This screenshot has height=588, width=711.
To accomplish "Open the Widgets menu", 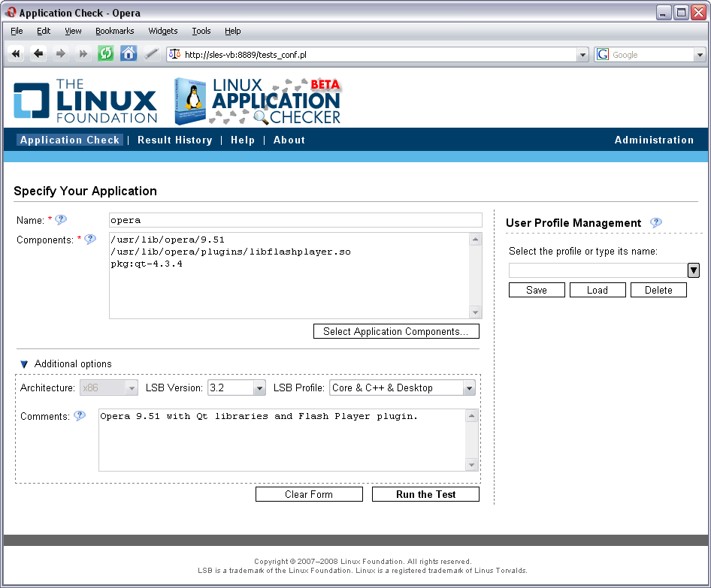I will pyautogui.click(x=163, y=31).
